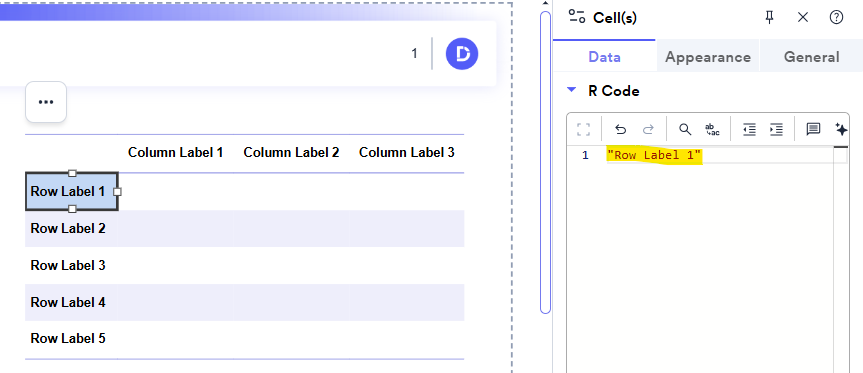Switch to the Appearance tab
The image size is (863, 373).
708,57
